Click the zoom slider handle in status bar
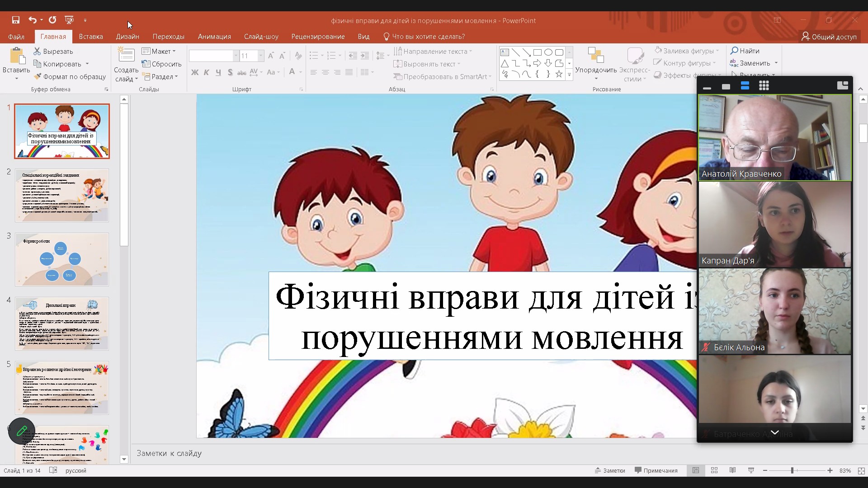Screen dimensions: 868x488 pyautogui.click(x=792, y=470)
